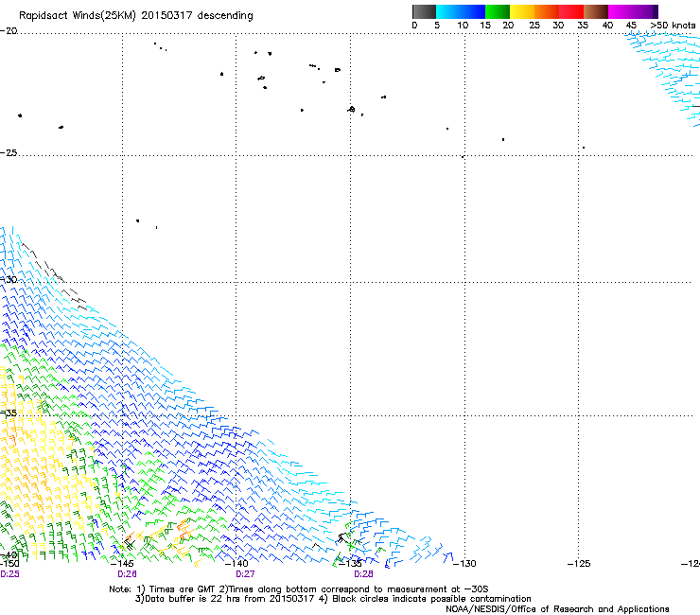Click the 'Times are GMT' note line
Viewport: 700px width, 615px height.
pos(299,589)
